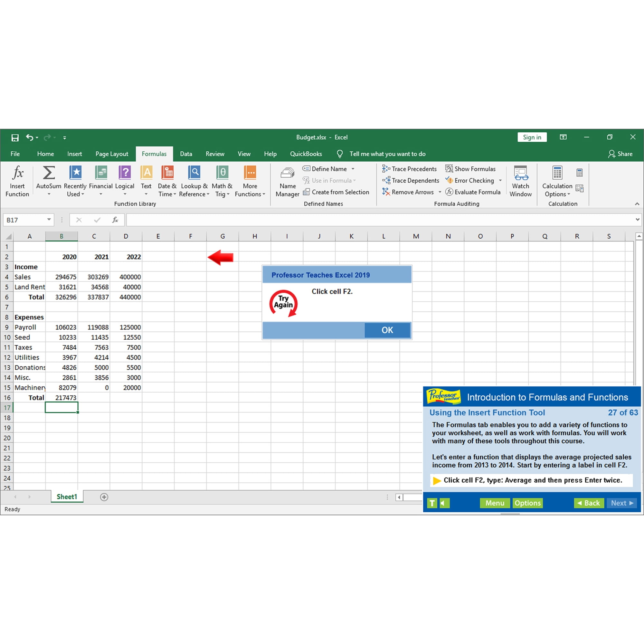644x644 pixels.
Task: Click the Ribbon Display Options icon
Action: tap(563, 137)
